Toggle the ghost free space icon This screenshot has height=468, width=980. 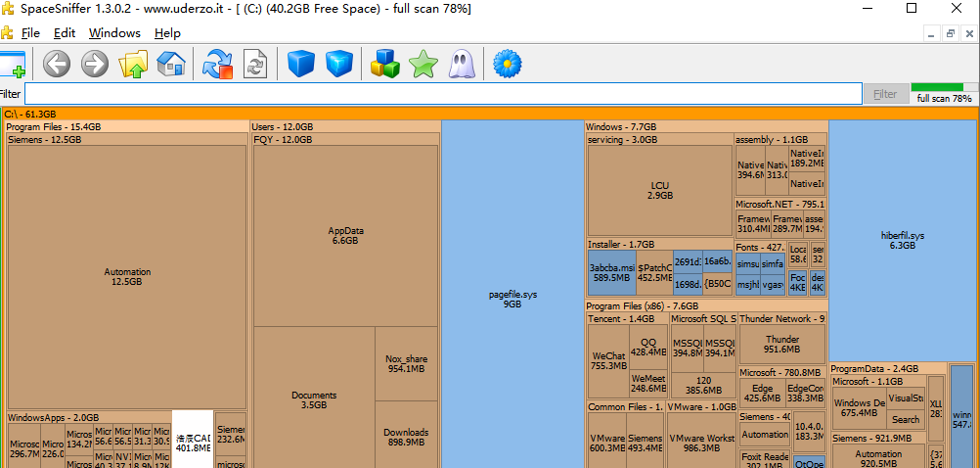click(462, 64)
